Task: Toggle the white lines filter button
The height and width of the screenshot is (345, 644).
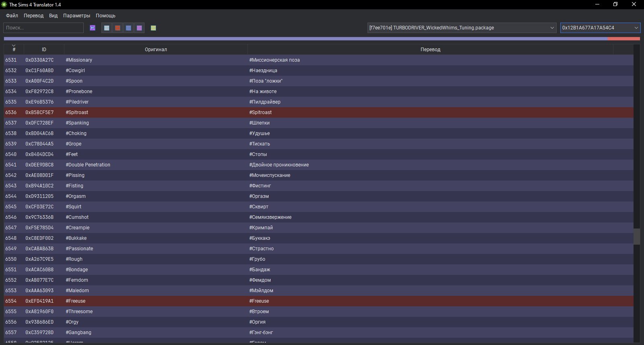Action: 107,28
